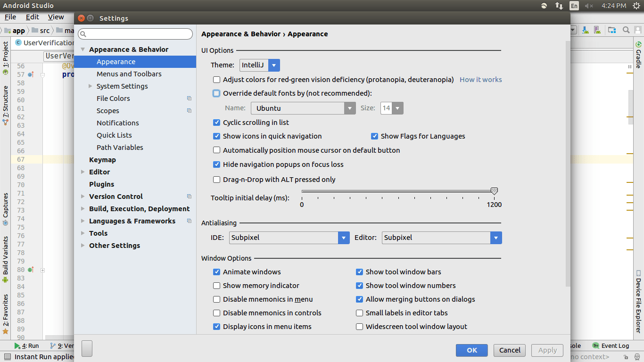Open the IDE antialiasing dropdown
644x362 pixels.
point(289,238)
